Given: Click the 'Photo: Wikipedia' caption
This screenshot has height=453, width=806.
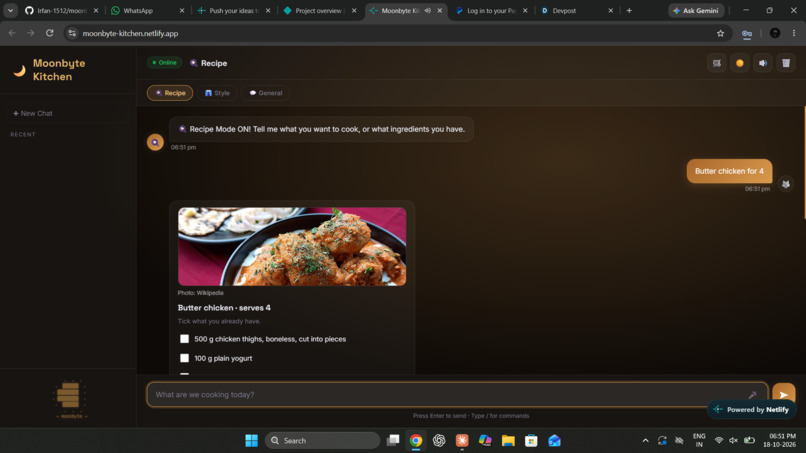Looking at the screenshot, I should (x=200, y=293).
